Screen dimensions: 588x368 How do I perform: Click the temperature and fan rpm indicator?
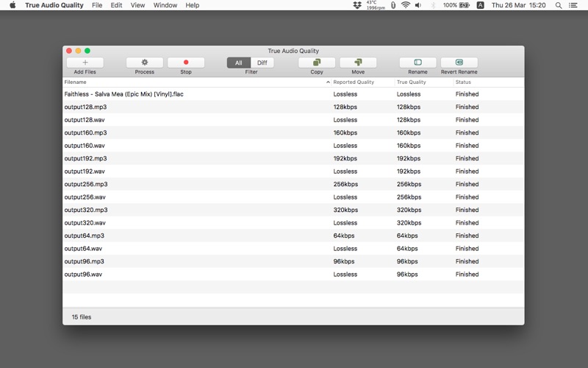(376, 5)
